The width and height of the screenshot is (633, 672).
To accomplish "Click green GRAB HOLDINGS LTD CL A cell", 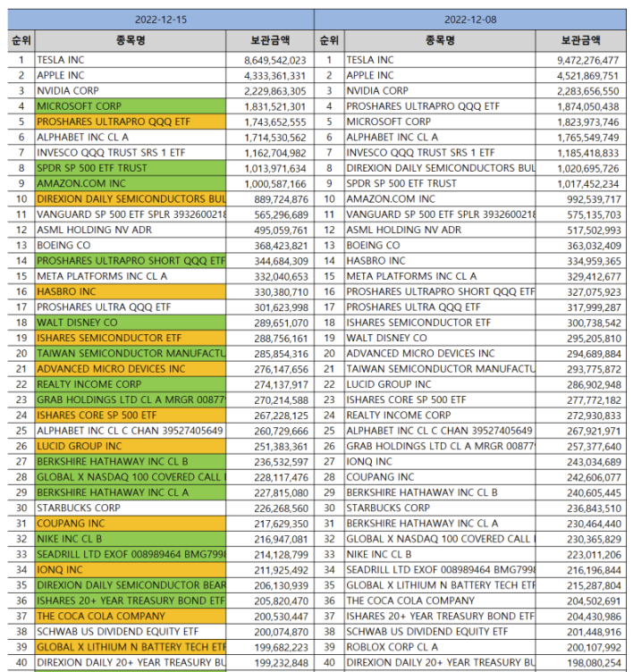I will [131, 399].
